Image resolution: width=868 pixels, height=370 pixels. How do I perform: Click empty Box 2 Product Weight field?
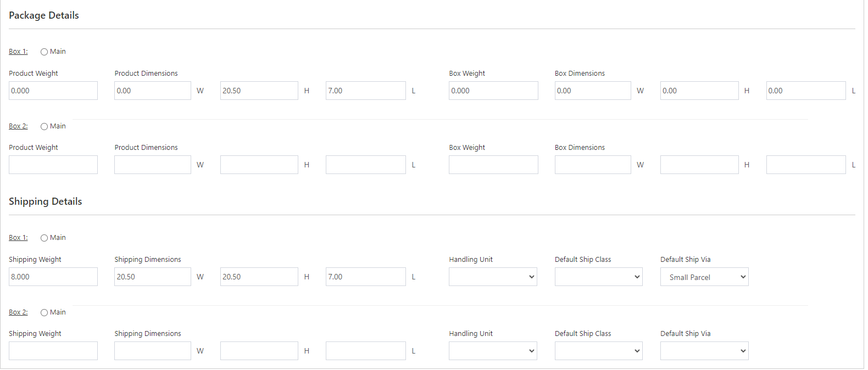53,165
